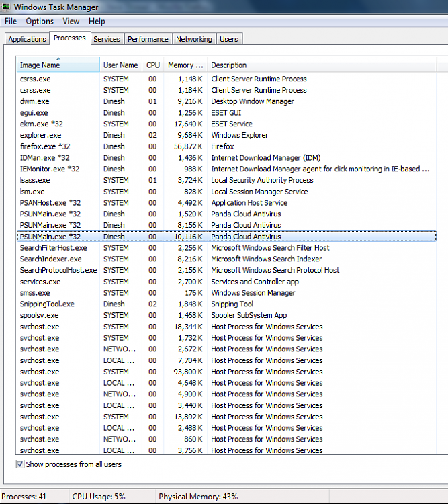Click the ESET Service description
Image resolution: width=448 pixels, height=504 pixels.
232,124
